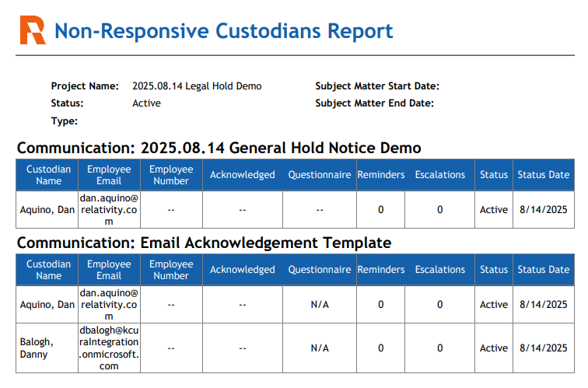Click Questionnaire header in General Hold Notice table
This screenshot has height=388, width=588.
coord(320,175)
